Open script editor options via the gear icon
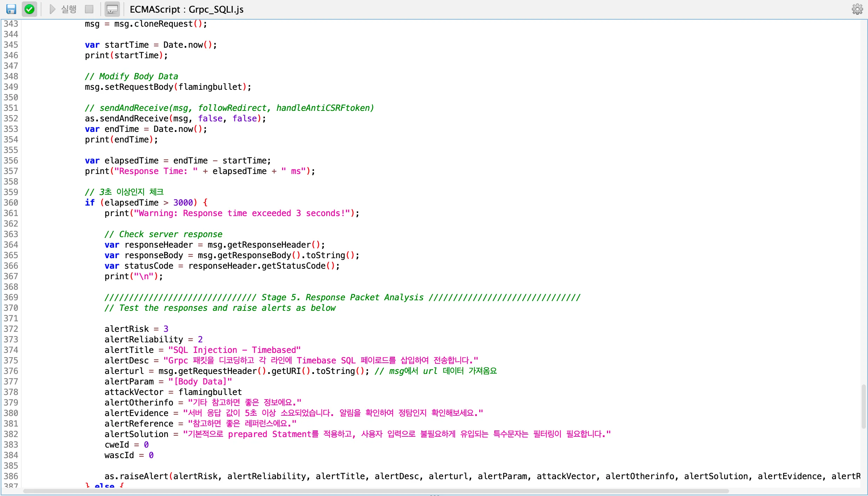Screen dimensions: 868x496 857,9
